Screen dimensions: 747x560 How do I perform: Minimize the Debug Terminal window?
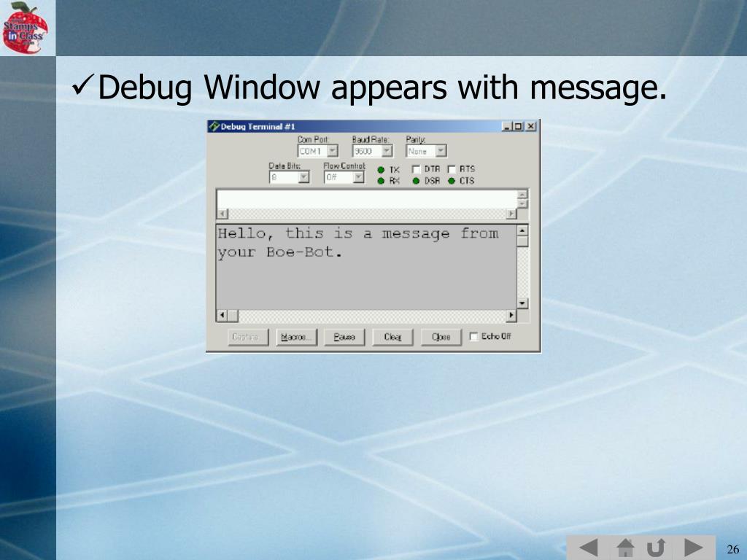point(506,126)
